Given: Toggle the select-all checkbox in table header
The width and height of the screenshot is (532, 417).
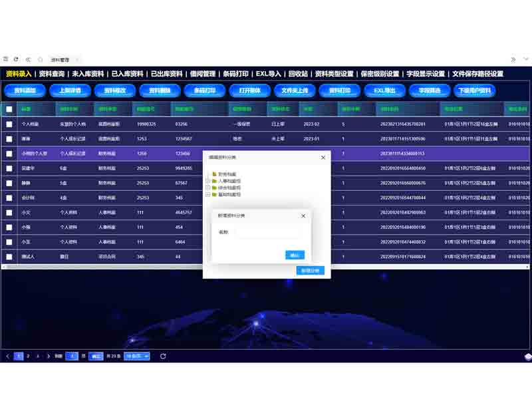Looking at the screenshot, I should coord(9,109).
